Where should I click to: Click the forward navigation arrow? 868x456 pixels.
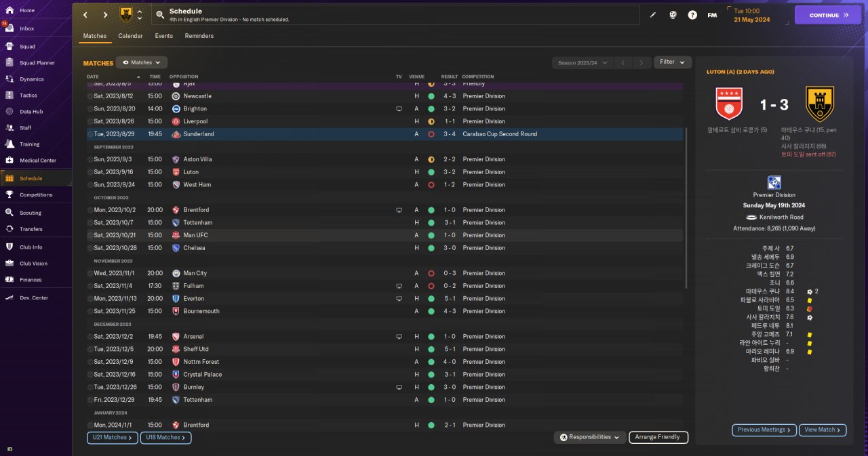[105, 15]
